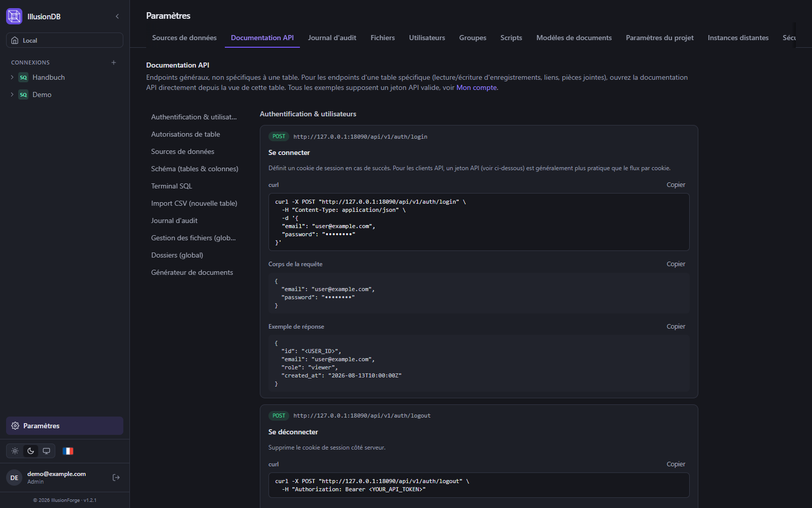Switch to dark theme moon icon
This screenshot has width=812, height=508.
pyautogui.click(x=31, y=451)
